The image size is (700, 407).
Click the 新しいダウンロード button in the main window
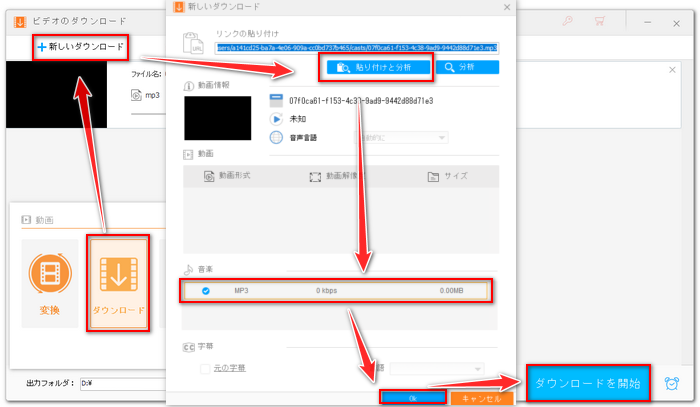point(81,47)
